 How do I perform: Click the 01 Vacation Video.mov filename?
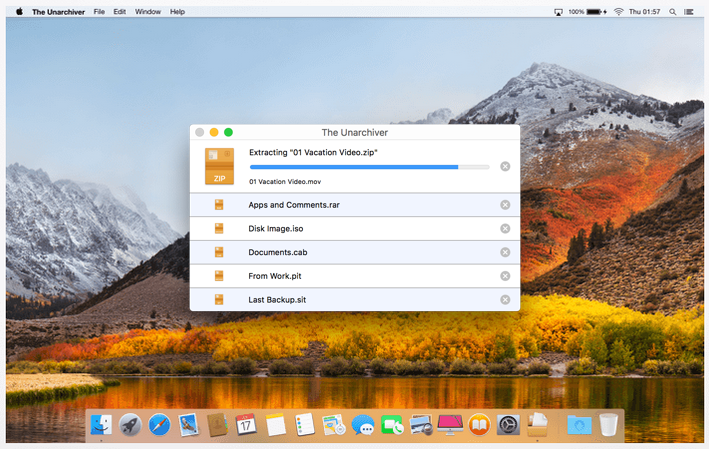click(x=285, y=182)
